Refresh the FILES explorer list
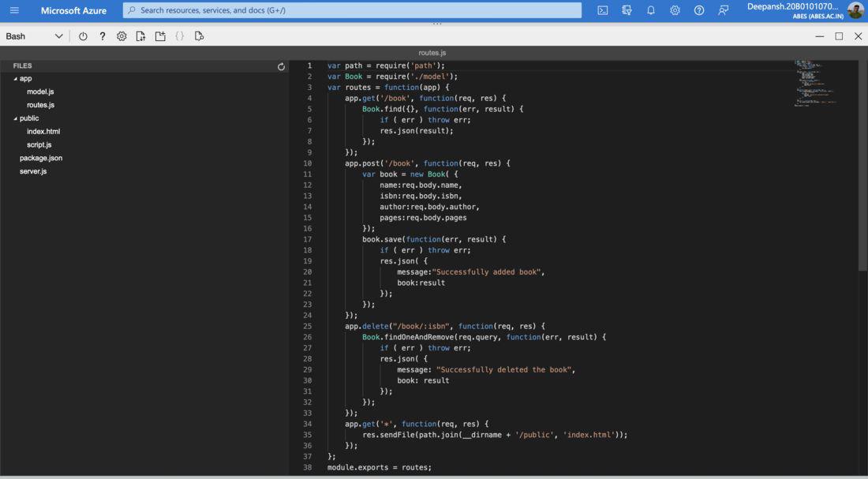The image size is (868, 479). (x=281, y=66)
